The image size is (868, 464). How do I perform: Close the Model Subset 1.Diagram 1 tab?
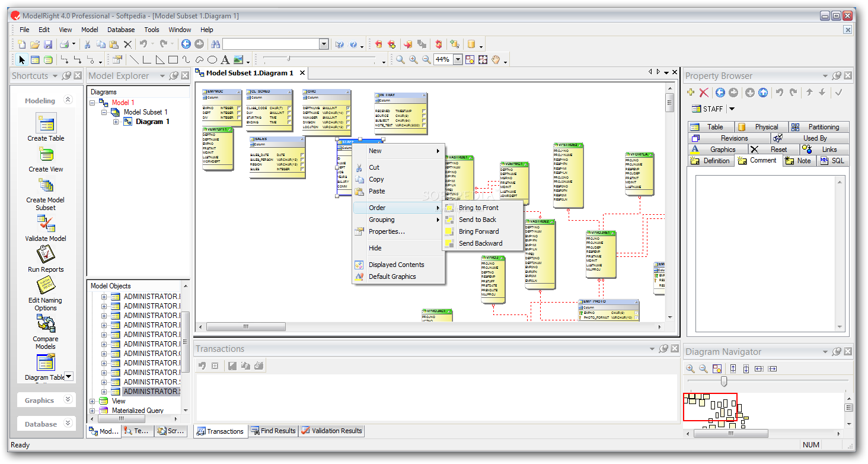point(302,73)
